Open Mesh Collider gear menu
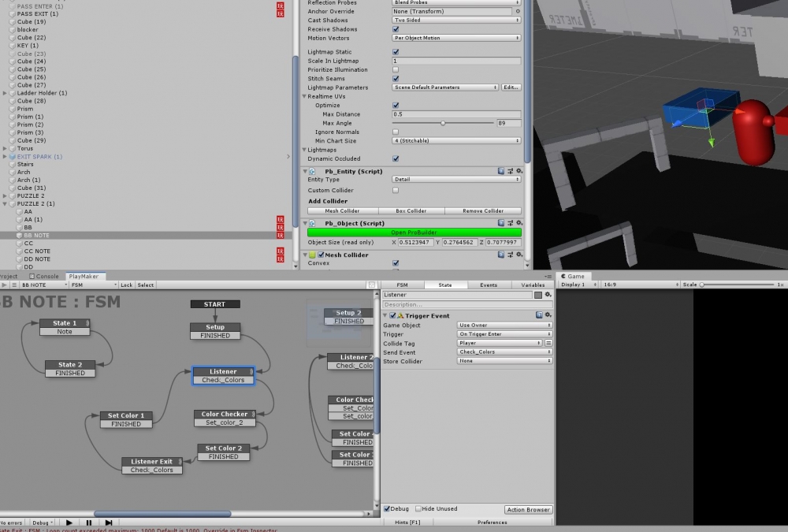The width and height of the screenshot is (788, 532). 519,255
